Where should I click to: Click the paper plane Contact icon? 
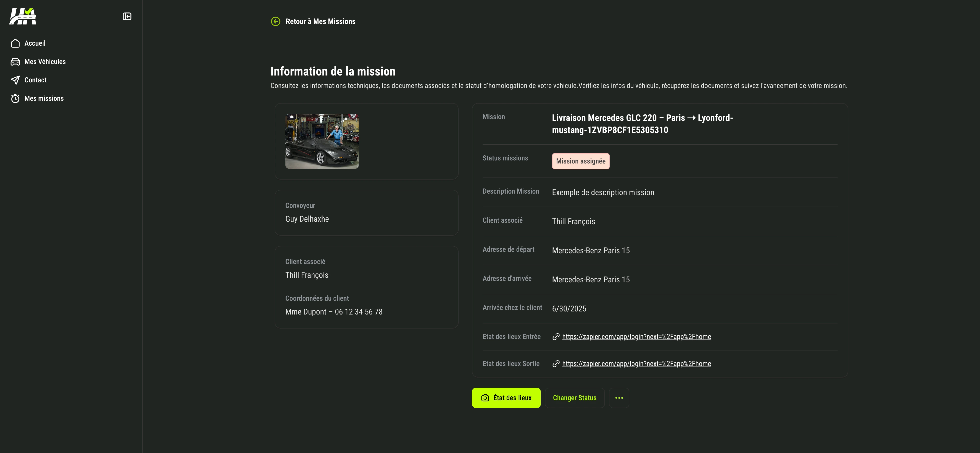pyautogui.click(x=15, y=80)
